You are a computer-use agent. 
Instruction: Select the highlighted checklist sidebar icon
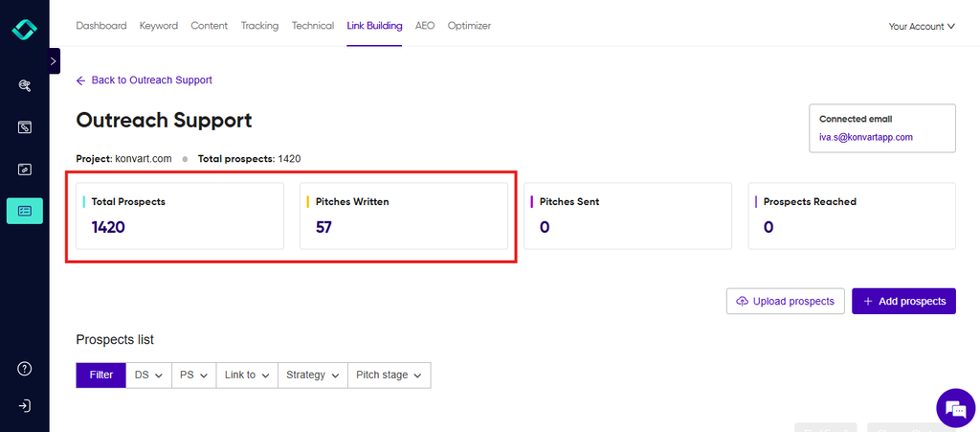(x=24, y=211)
